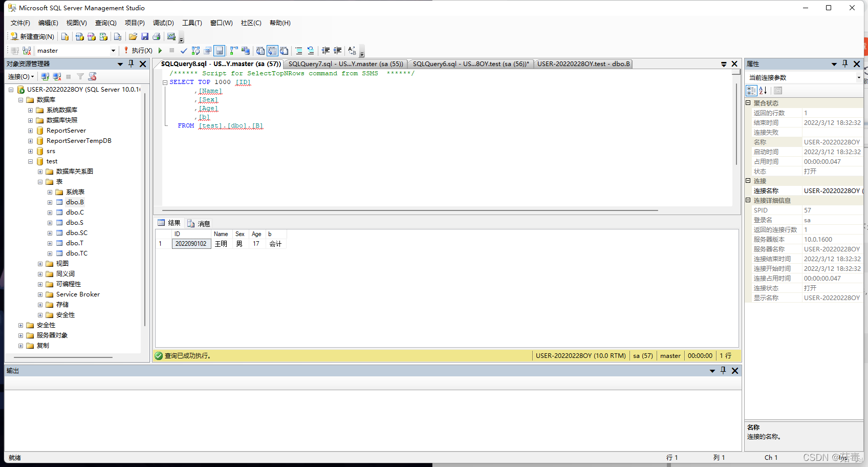868x467 pixels.
Task: Print the query using printer icon
Action: tap(157, 36)
